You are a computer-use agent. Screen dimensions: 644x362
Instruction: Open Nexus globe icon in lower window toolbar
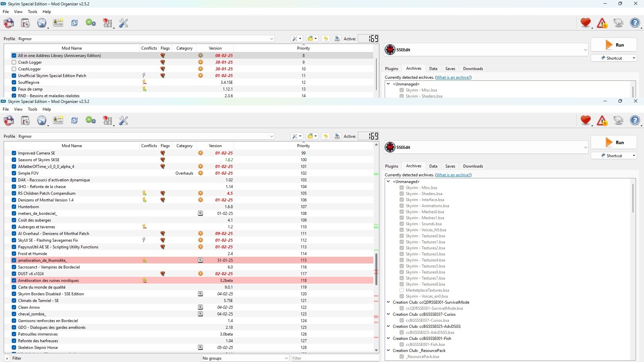pyautogui.click(x=42, y=120)
